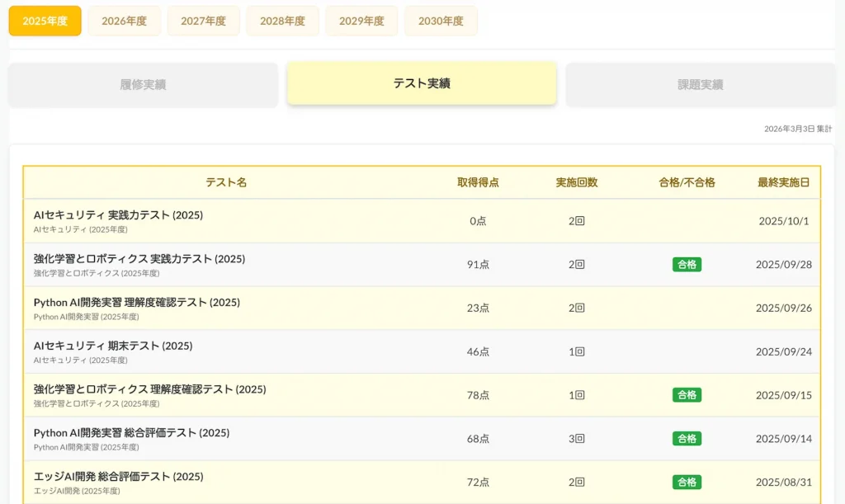Open the 2027年度 year tab

coord(203,21)
